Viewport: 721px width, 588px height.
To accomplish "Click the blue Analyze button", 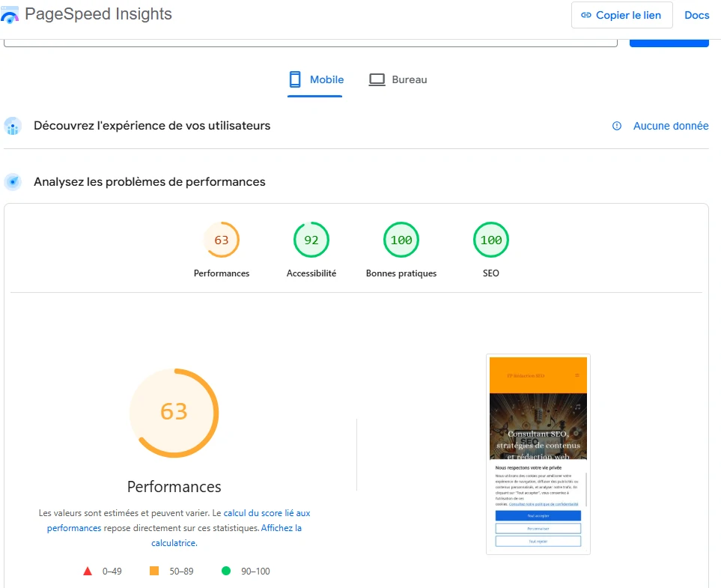I will [669, 43].
